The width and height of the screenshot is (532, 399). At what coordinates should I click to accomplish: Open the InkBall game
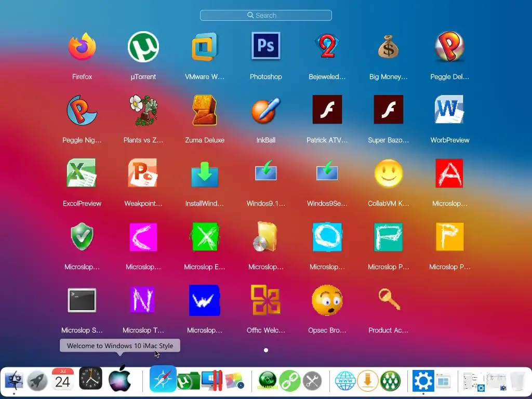265,110
